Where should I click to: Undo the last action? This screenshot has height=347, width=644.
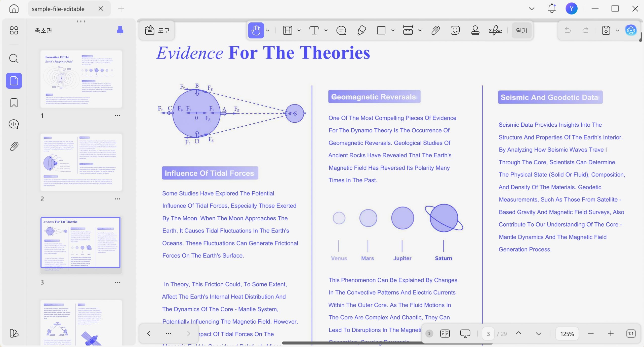[568, 30]
